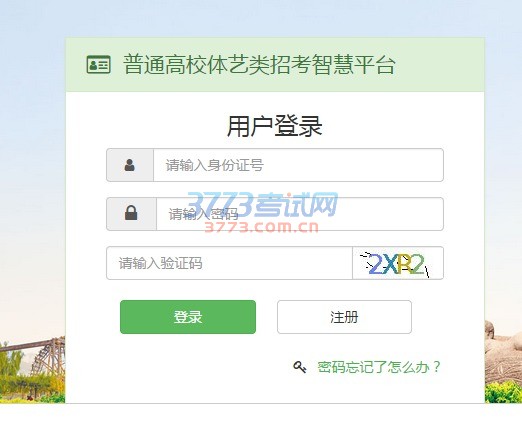Click the green bushes at the bottom right
This screenshot has width=522, height=421.
tap(503, 393)
